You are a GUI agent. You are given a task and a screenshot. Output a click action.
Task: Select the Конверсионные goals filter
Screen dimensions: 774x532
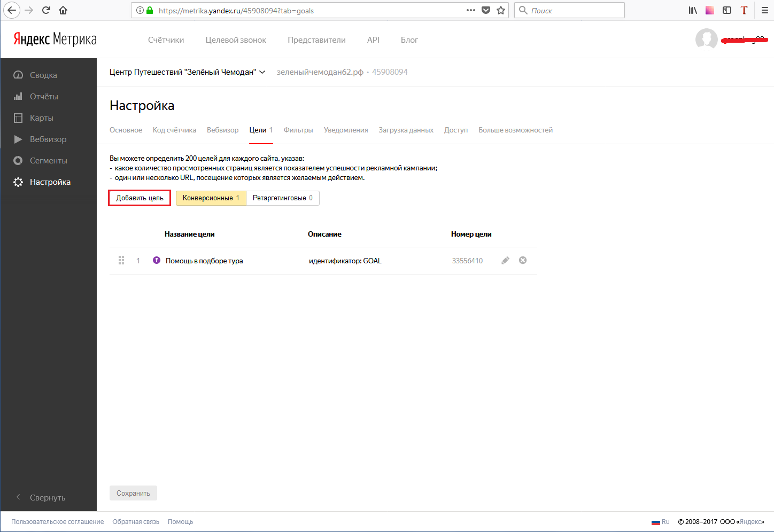point(211,198)
